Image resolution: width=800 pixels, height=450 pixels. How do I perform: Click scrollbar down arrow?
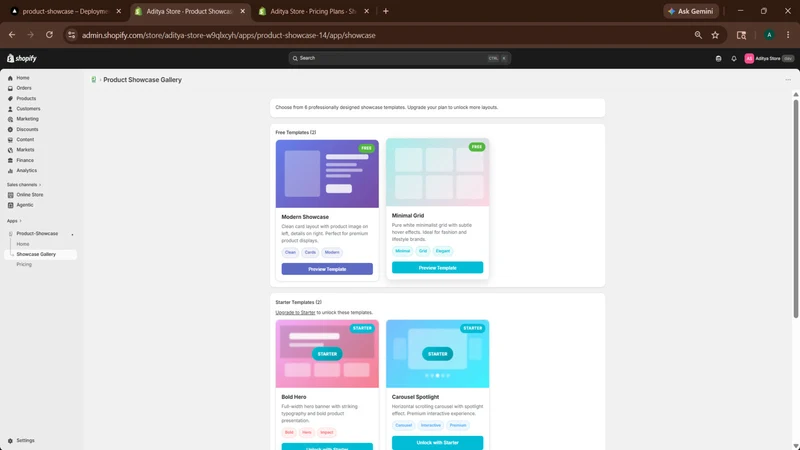[795, 446]
